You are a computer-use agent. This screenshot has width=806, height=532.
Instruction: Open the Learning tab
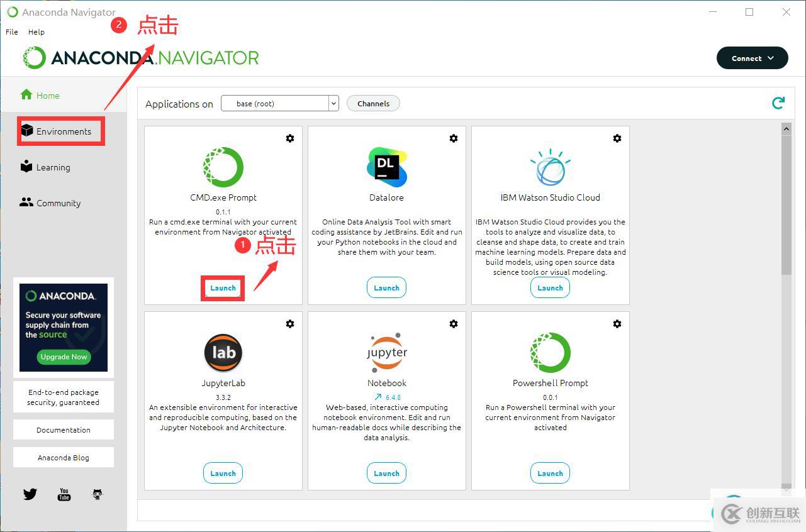tap(45, 167)
